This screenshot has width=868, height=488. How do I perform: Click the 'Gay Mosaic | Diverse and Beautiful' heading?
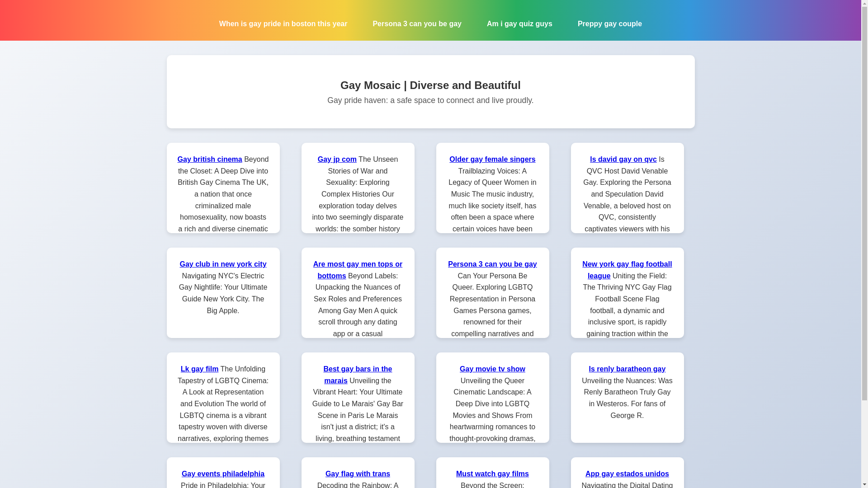[430, 85]
